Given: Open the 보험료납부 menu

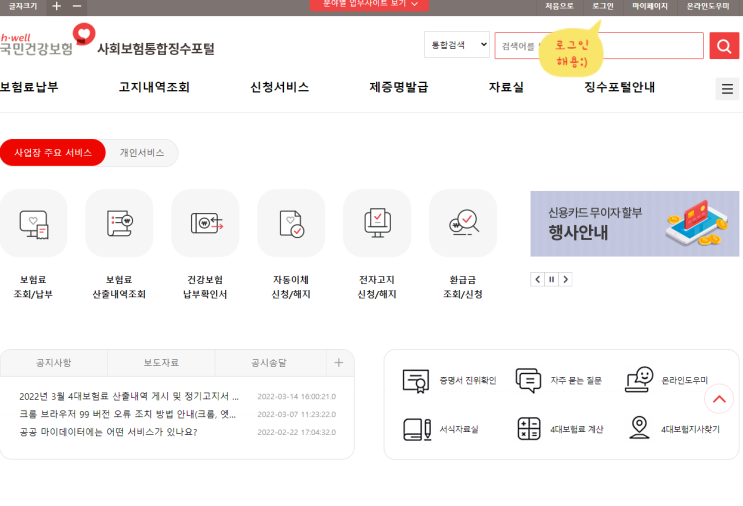Looking at the screenshot, I should pos(29,87).
